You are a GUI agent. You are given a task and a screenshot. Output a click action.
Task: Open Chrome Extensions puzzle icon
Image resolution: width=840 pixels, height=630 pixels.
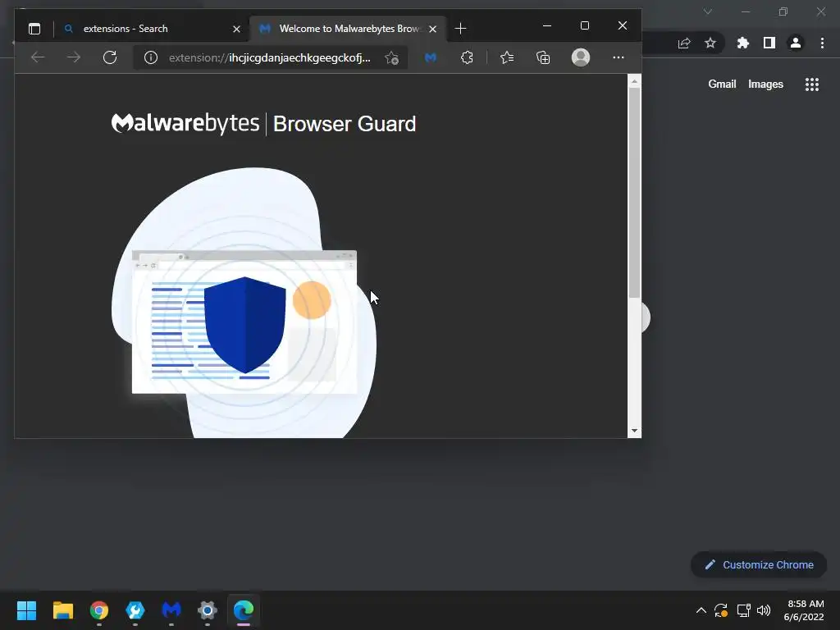(743, 43)
